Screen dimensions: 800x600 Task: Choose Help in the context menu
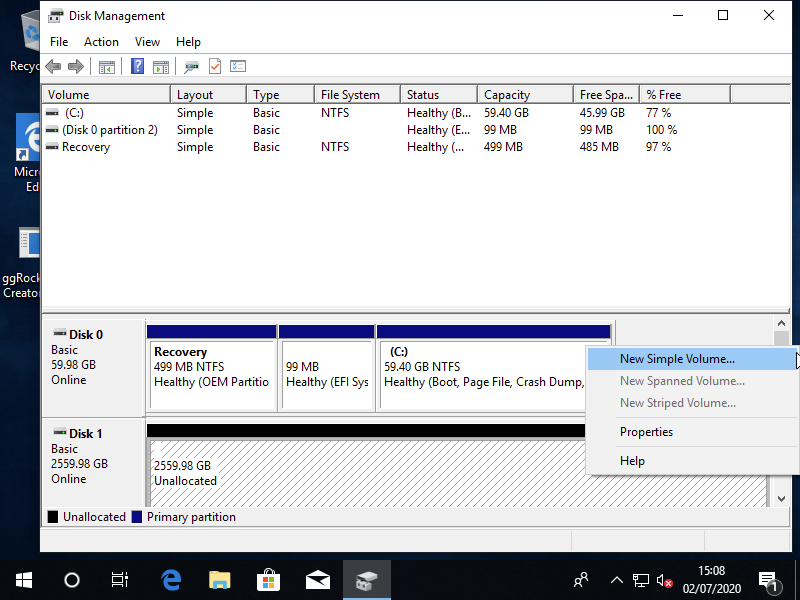691,461
